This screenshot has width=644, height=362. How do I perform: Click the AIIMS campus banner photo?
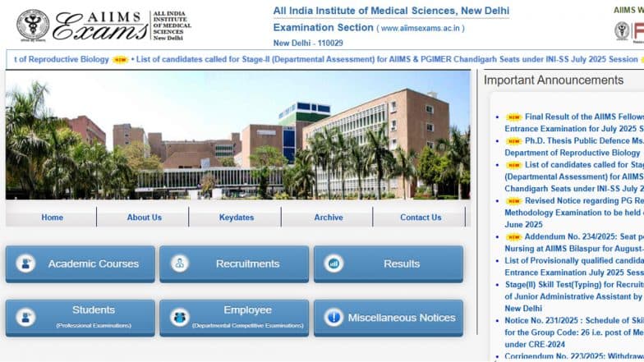tap(238, 135)
